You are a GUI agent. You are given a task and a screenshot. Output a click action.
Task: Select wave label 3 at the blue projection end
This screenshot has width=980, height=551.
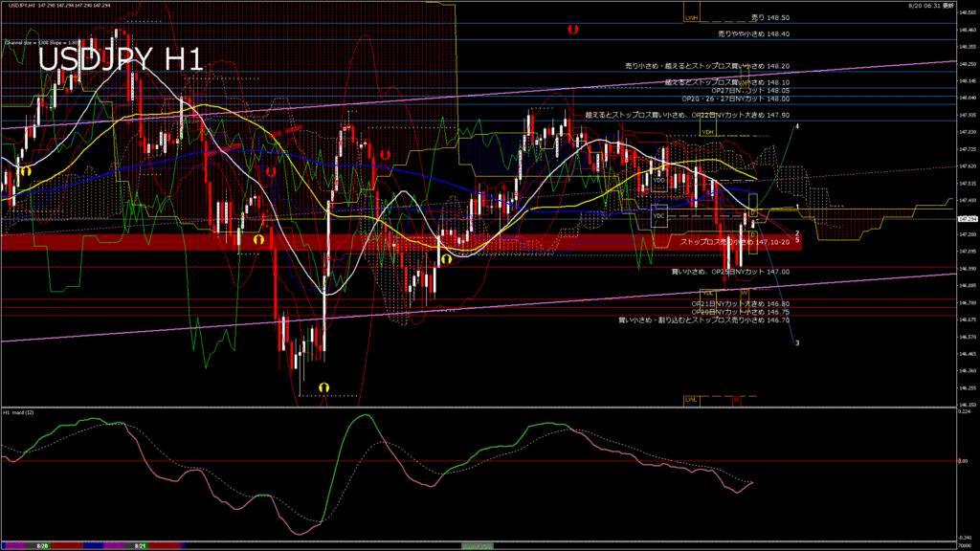pyautogui.click(x=798, y=342)
